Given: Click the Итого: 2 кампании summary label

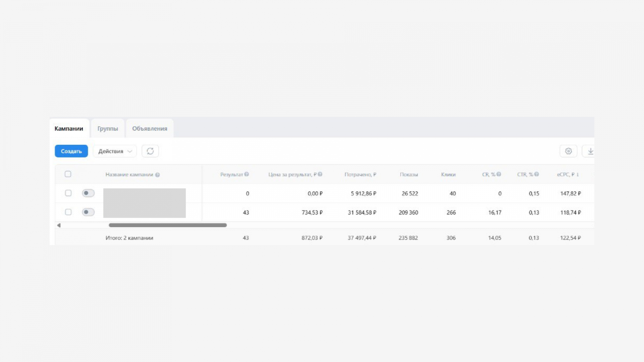Looking at the screenshot, I should click(x=129, y=238).
